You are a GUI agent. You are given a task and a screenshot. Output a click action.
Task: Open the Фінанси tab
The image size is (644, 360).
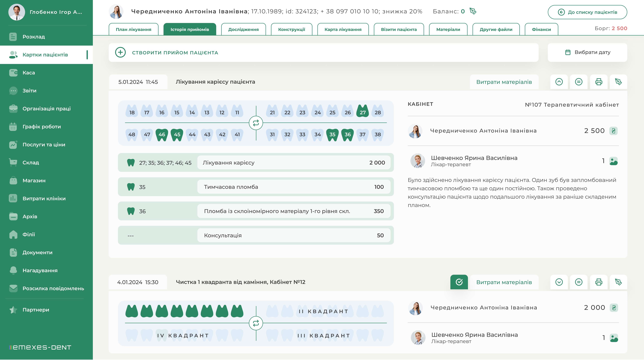(x=541, y=30)
